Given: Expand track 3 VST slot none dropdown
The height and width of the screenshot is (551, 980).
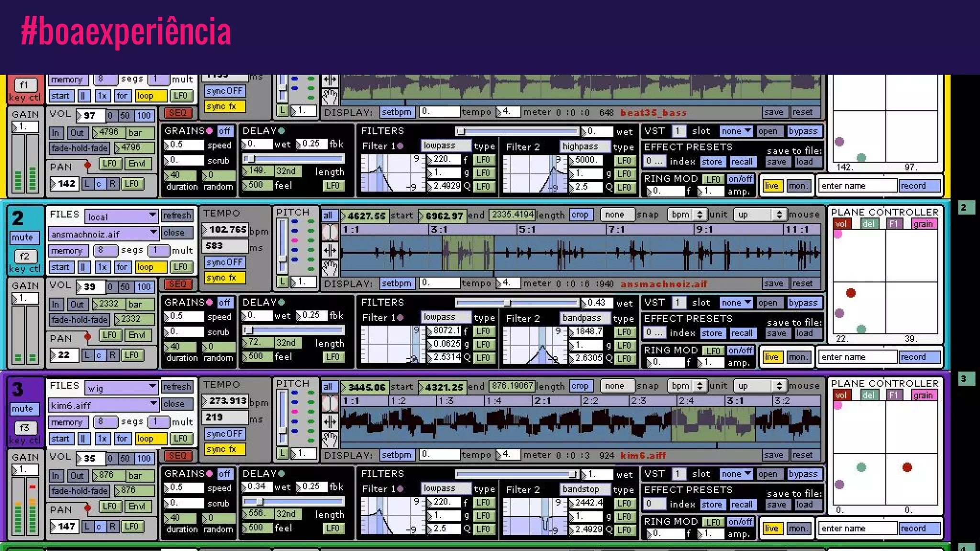Looking at the screenshot, I should (736, 474).
